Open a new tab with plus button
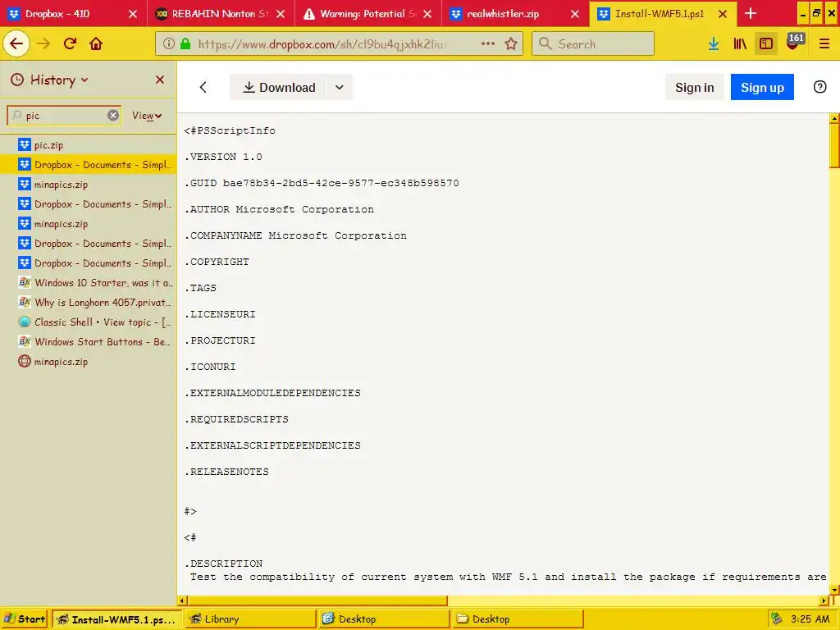Viewport: 840px width, 630px height. pyautogui.click(x=751, y=13)
